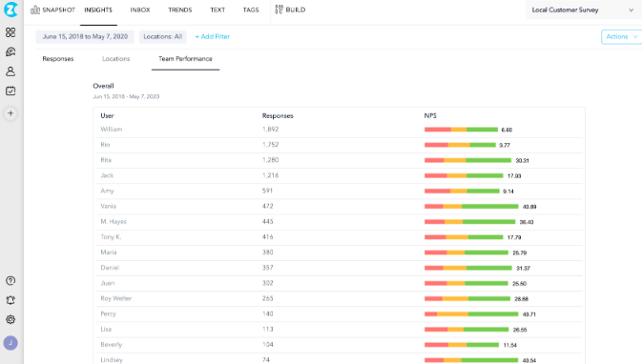642x364 pixels.
Task: Open the feedback chat icon in sidebar
Action: [x=10, y=51]
